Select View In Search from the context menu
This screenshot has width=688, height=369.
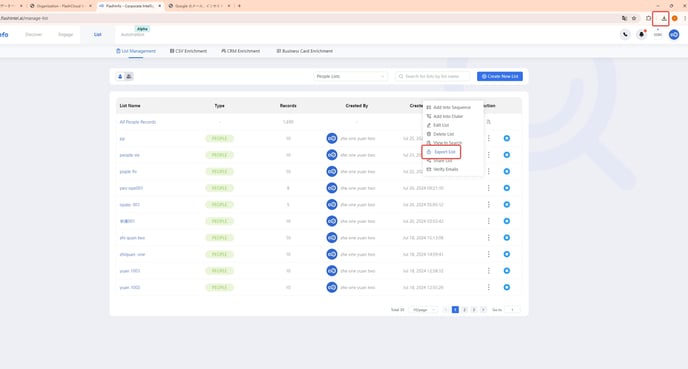click(444, 143)
